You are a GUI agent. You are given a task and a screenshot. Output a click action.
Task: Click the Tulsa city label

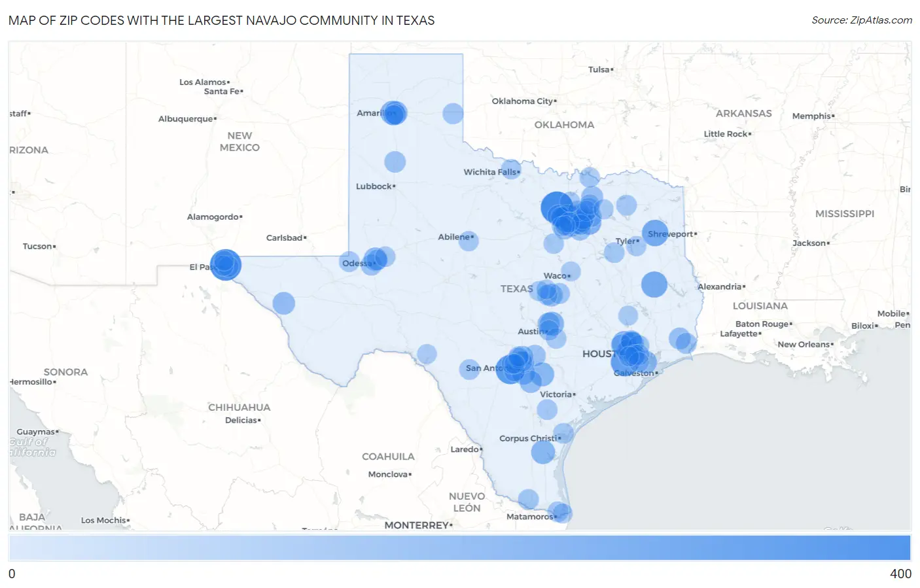(601, 69)
